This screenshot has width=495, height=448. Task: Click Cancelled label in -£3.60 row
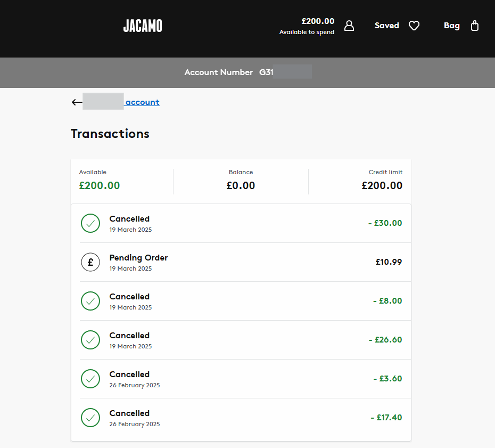(x=129, y=374)
